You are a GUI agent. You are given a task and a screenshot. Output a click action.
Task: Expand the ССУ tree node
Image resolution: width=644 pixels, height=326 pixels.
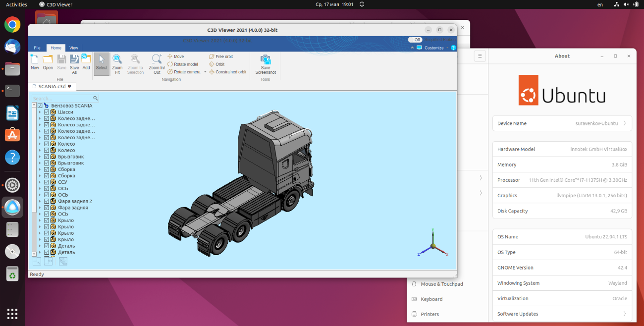(40, 182)
